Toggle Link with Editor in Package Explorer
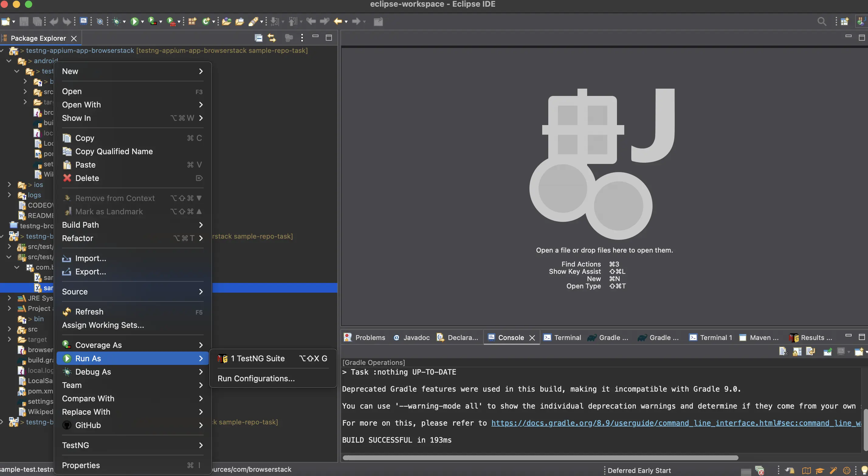The width and height of the screenshot is (868, 476). click(272, 38)
